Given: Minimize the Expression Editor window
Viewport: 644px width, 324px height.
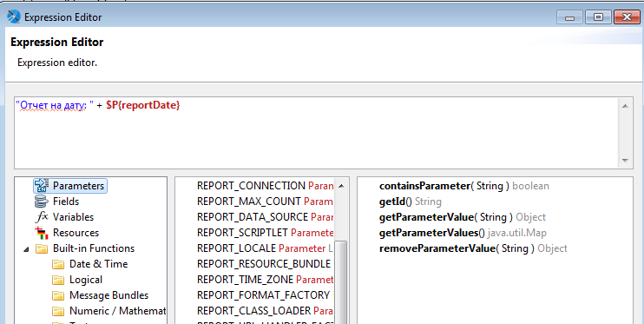Looking at the screenshot, I should pos(569,17).
